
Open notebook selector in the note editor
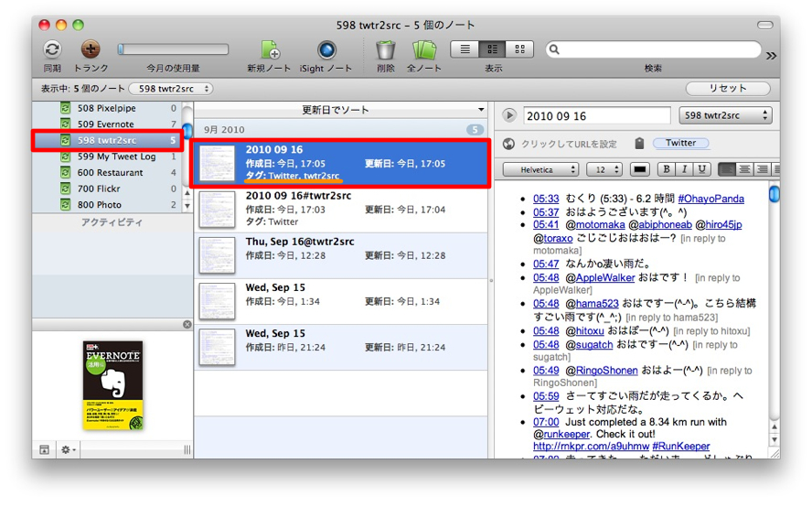pyautogui.click(x=725, y=115)
